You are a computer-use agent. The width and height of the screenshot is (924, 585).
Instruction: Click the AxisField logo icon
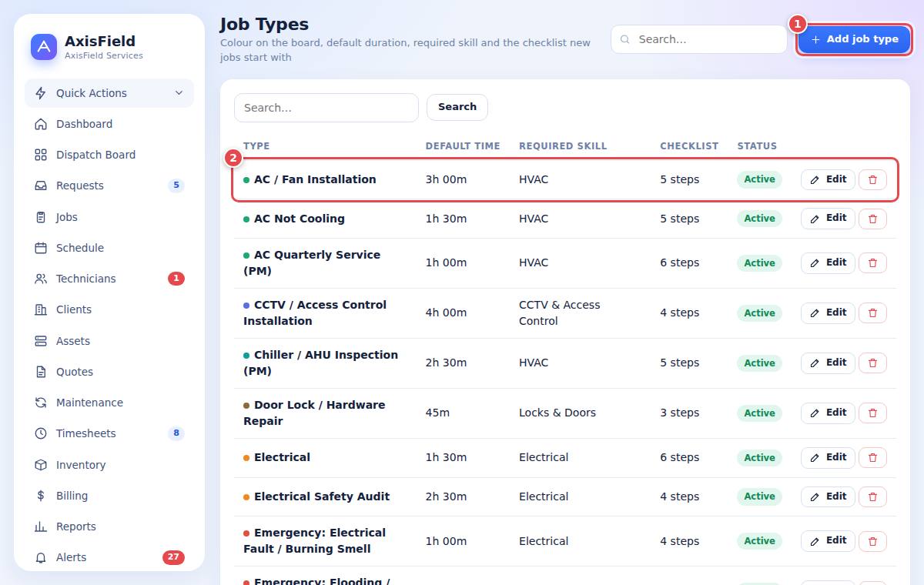[x=44, y=47]
